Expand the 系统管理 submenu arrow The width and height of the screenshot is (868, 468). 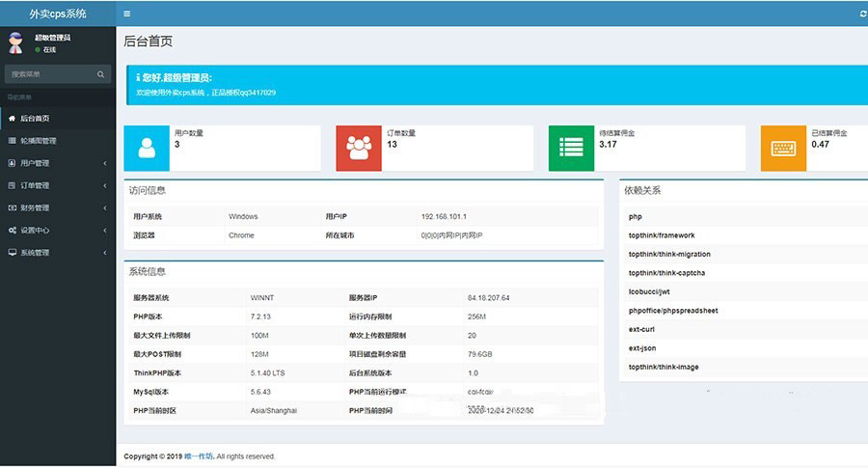coord(105,253)
